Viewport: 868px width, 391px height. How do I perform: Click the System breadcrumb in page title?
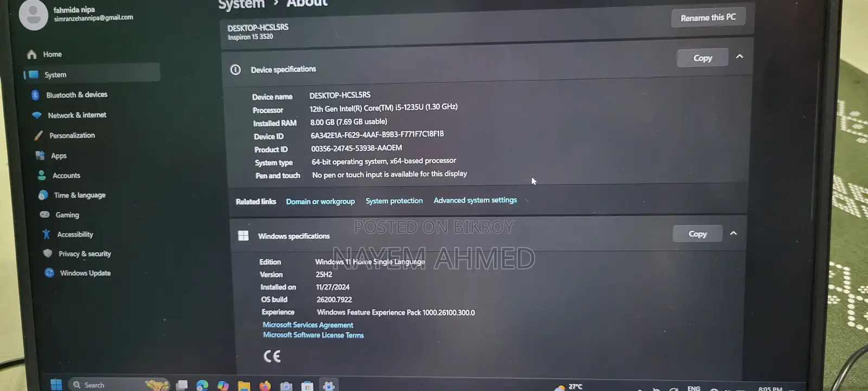(x=241, y=5)
